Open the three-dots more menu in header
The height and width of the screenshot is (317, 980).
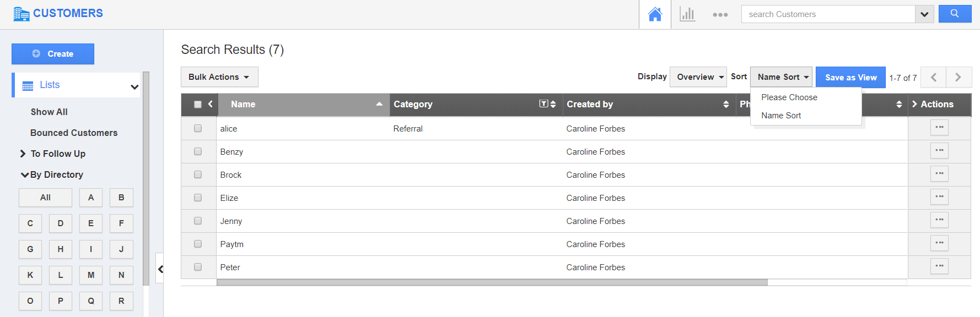[720, 15]
